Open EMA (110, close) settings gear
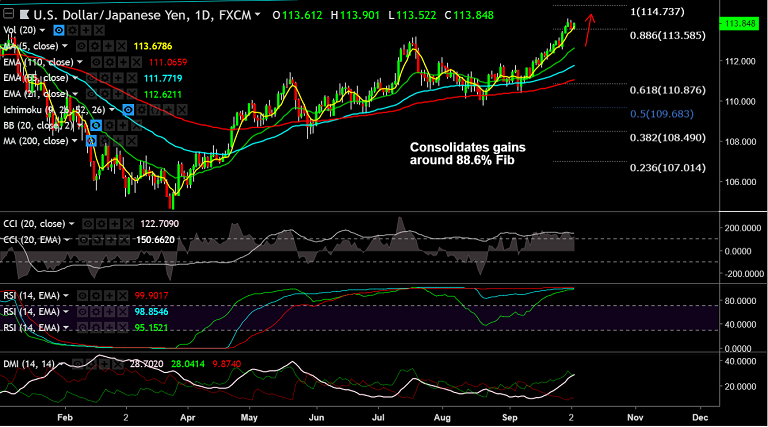Viewport: 768px width, 427px height. click(x=110, y=62)
